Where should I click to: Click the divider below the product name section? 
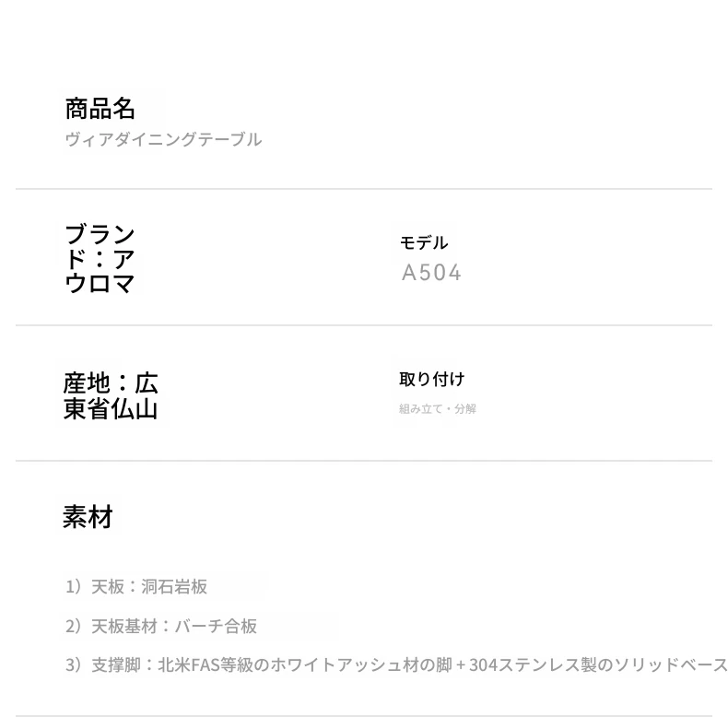tap(364, 189)
